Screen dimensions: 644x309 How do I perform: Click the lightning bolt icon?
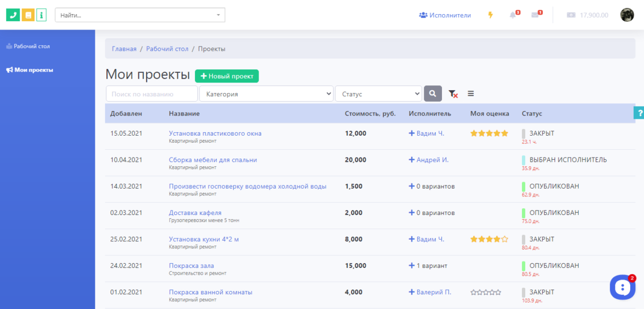[x=490, y=15]
